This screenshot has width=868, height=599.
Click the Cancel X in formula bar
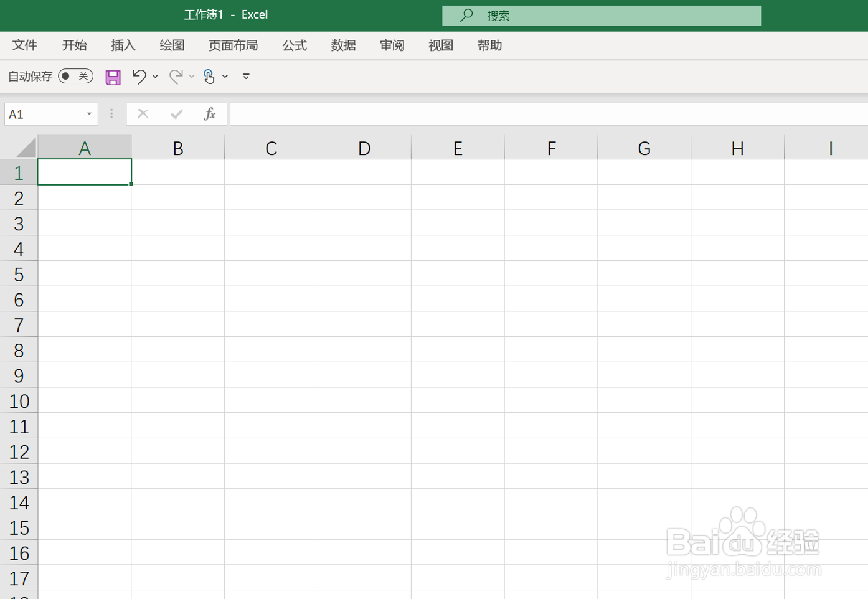[143, 114]
